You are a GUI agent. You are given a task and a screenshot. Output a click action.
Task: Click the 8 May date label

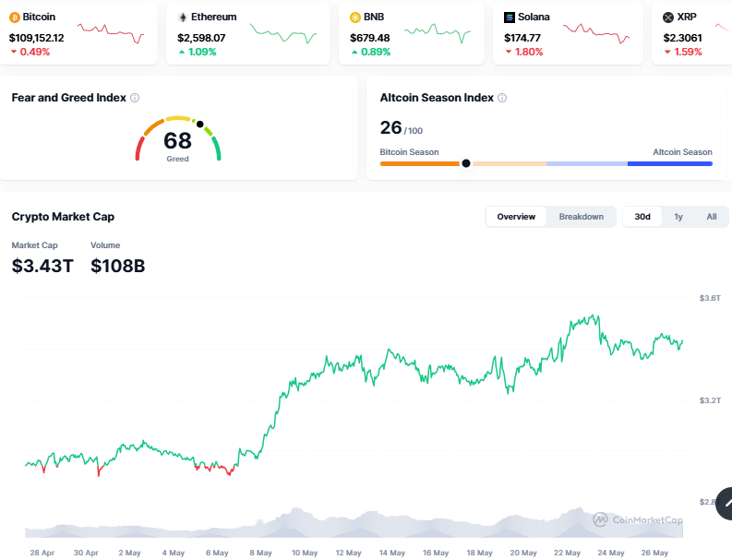point(260,553)
